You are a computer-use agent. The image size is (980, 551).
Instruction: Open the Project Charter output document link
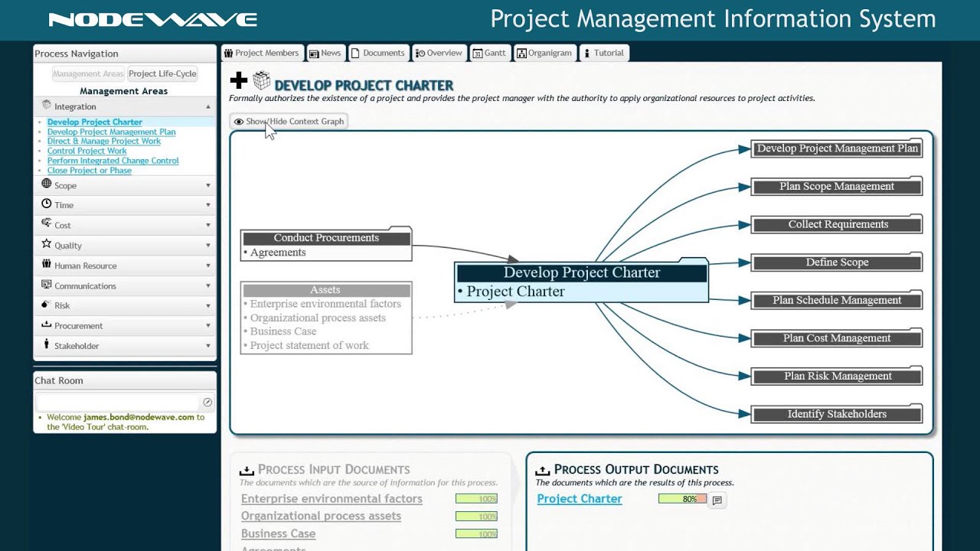point(580,499)
